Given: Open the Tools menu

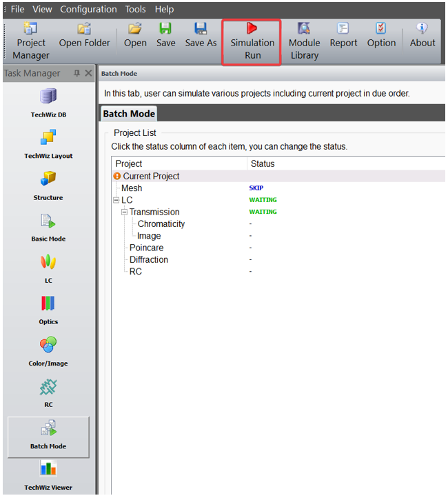Looking at the screenshot, I should 136,9.
